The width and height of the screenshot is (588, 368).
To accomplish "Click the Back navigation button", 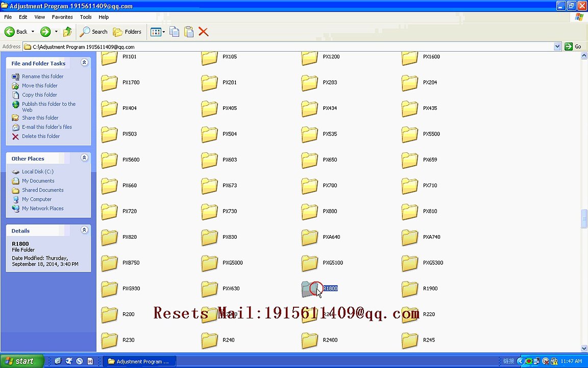I will pos(16,32).
